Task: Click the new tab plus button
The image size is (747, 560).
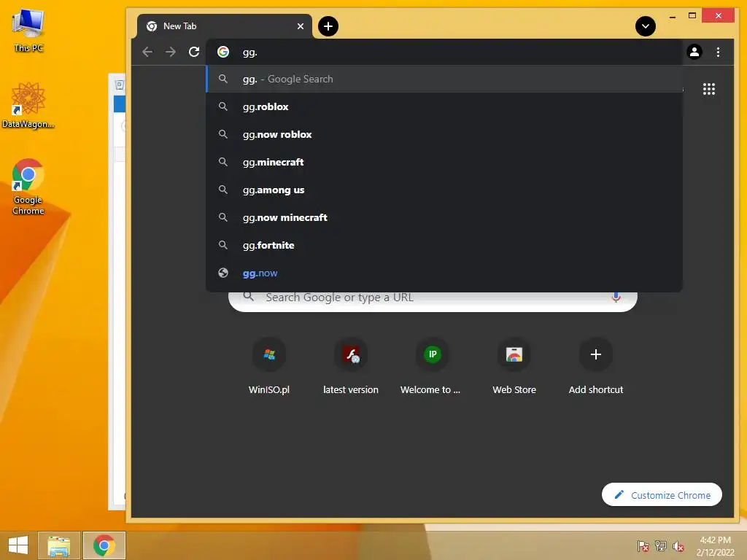Action: tap(328, 26)
